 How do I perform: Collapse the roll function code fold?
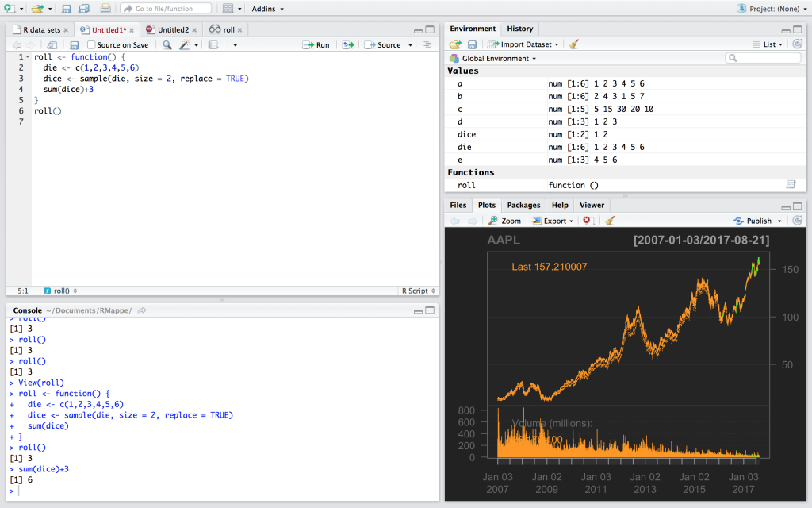pyautogui.click(x=28, y=57)
